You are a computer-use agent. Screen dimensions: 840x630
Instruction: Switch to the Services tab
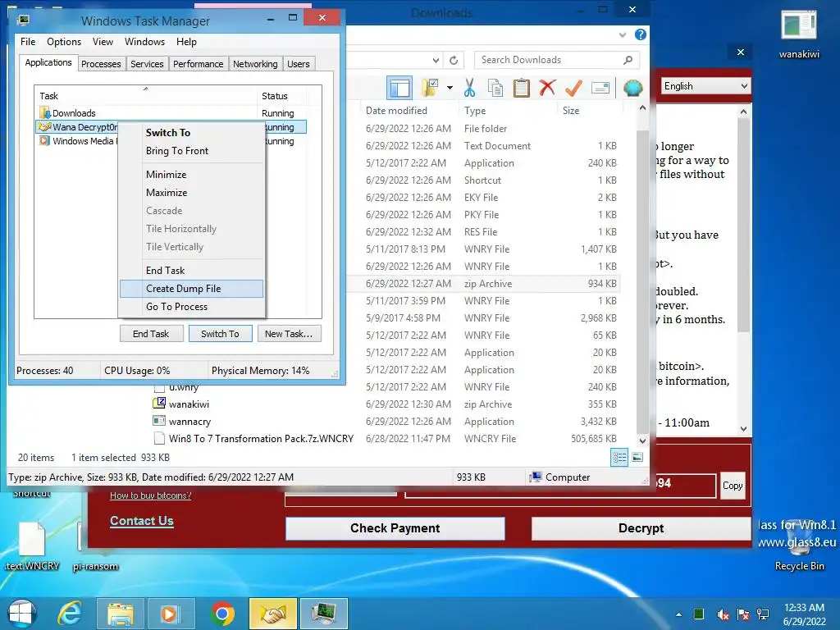tap(147, 64)
